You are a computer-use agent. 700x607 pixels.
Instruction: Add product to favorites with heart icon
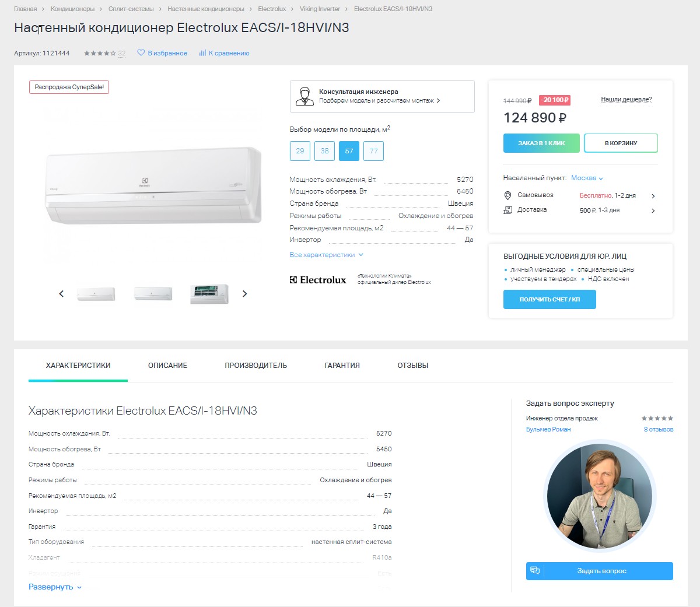coord(141,53)
